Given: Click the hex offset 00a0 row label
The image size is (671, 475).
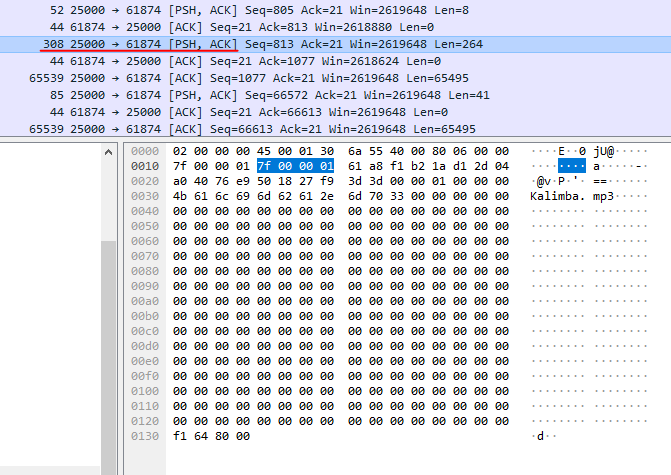Looking at the screenshot, I should point(145,301).
